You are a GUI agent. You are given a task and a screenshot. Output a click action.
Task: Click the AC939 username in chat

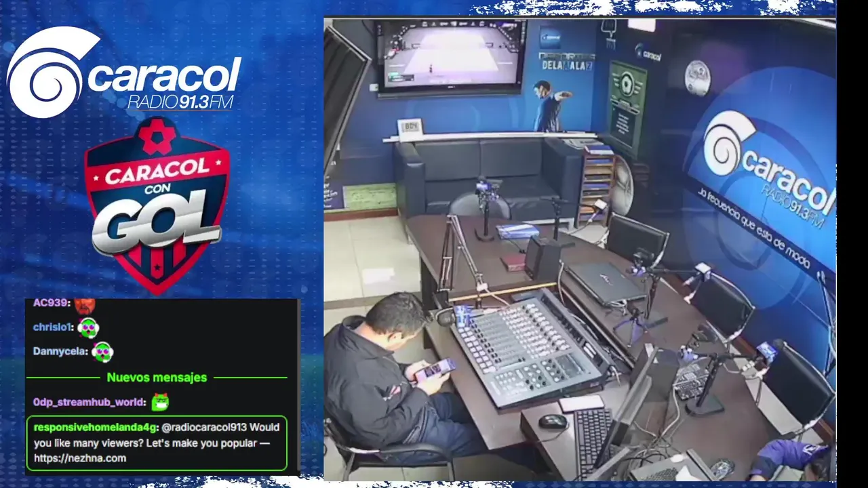tap(51, 303)
